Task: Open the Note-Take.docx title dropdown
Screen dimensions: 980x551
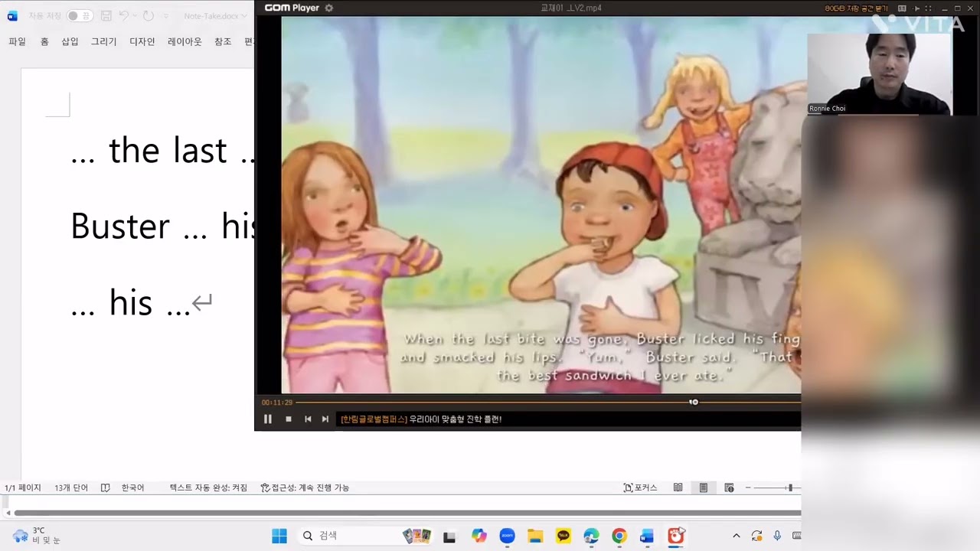Action: pyautogui.click(x=216, y=15)
